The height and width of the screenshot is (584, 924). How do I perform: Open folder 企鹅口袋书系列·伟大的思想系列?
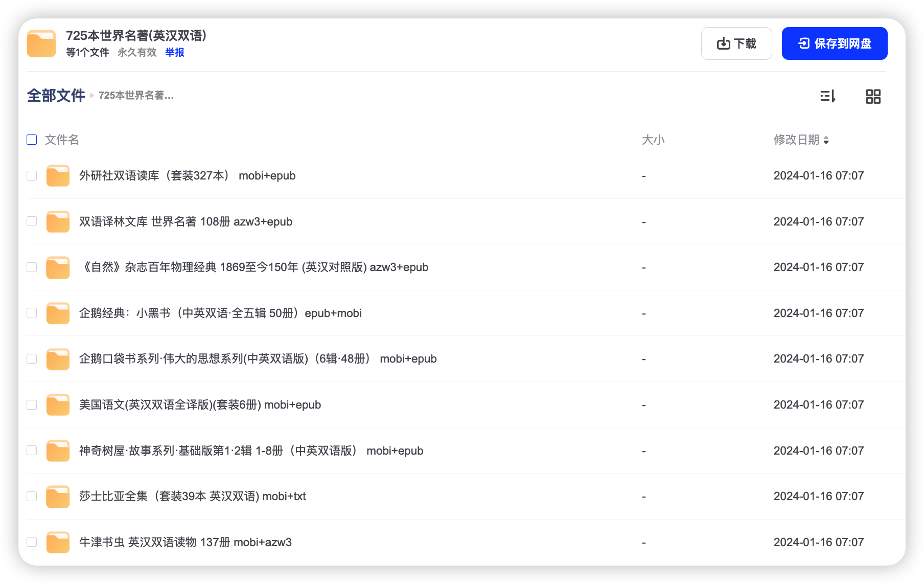258,358
